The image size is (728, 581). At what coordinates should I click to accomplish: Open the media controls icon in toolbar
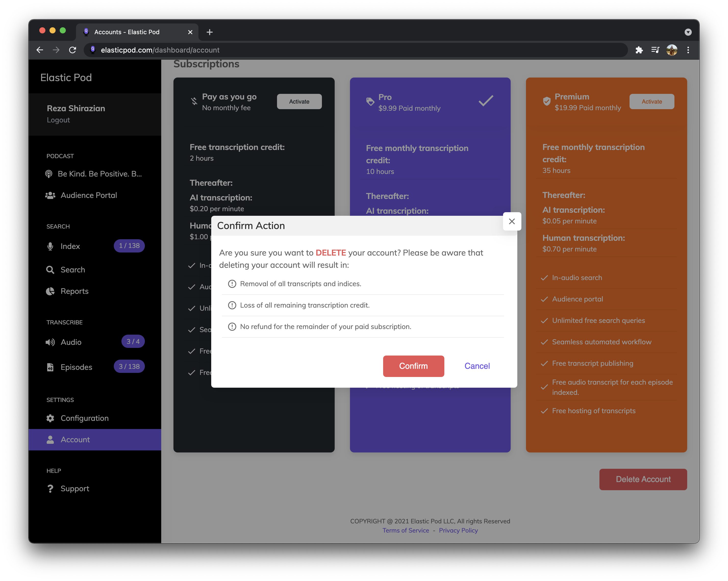tap(655, 50)
